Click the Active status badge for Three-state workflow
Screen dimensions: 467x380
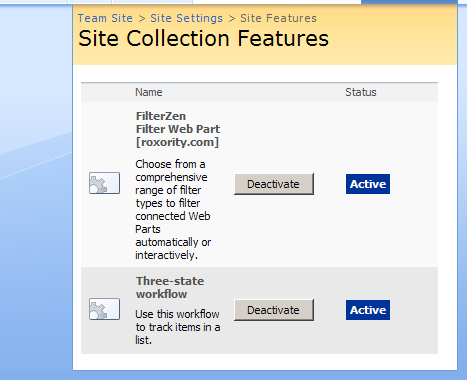click(368, 310)
